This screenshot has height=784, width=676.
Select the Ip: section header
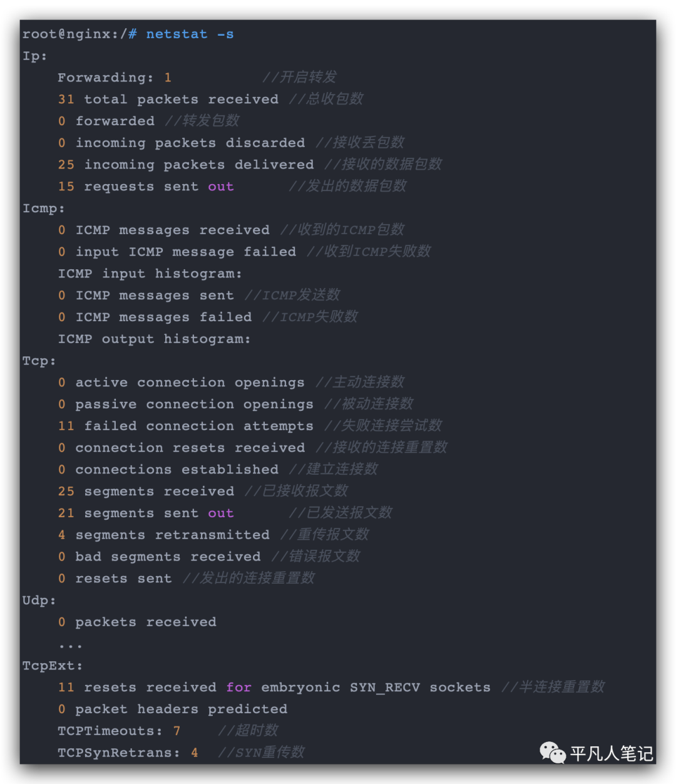35,56
